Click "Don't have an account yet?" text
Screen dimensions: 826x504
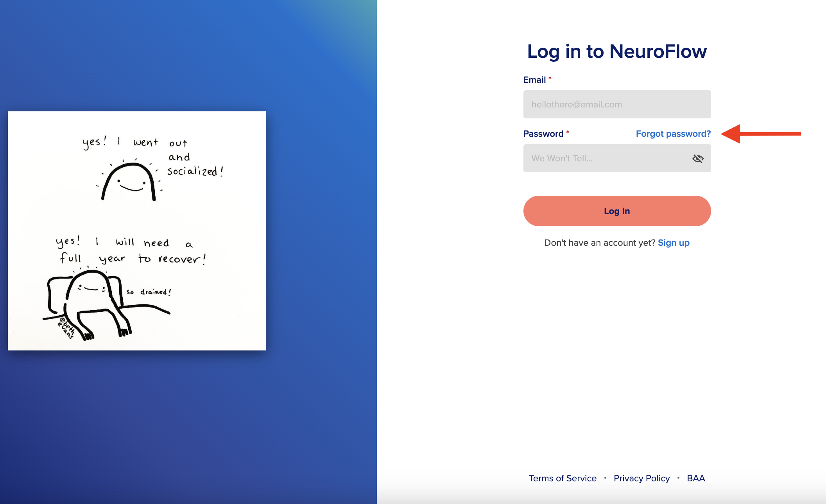point(600,243)
